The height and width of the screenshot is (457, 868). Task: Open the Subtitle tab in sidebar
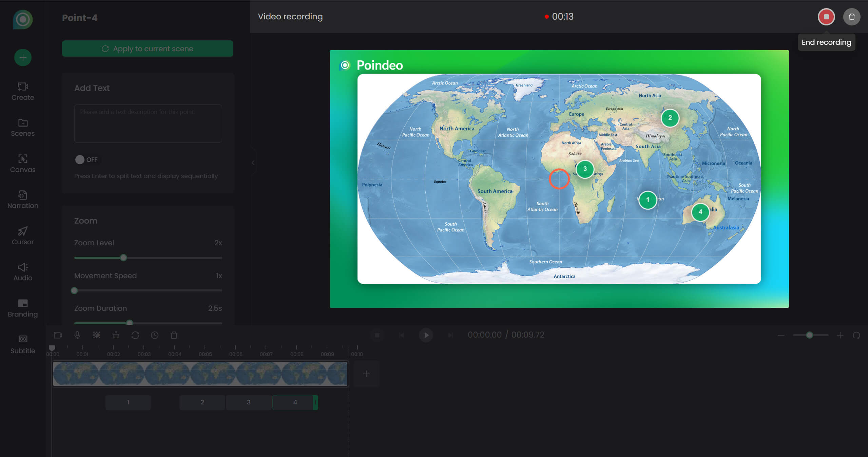pos(23,344)
